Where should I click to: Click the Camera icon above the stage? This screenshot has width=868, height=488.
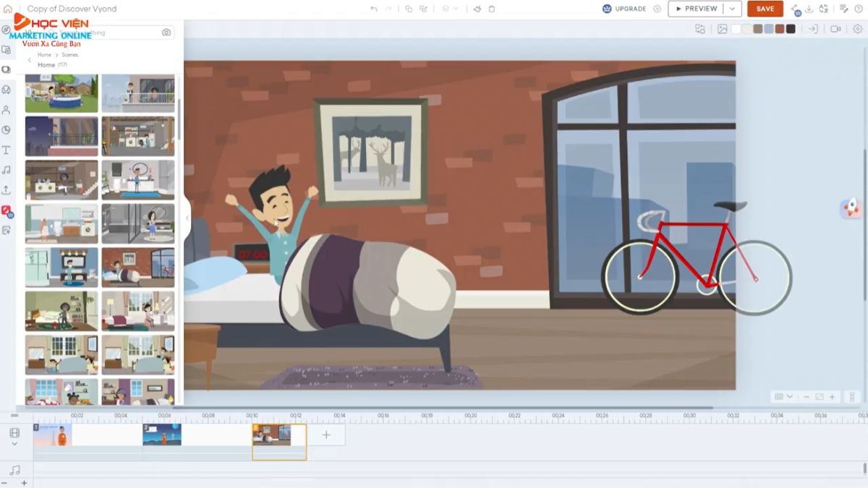pos(835,29)
